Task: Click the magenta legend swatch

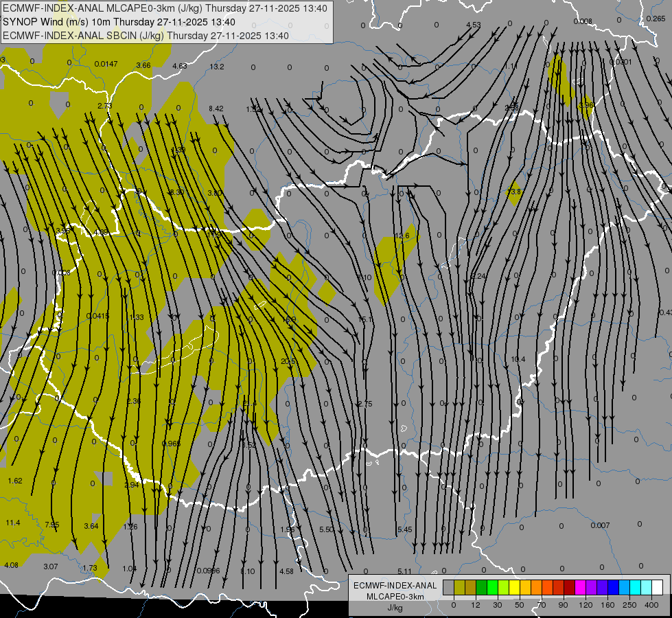Action: pos(580,588)
